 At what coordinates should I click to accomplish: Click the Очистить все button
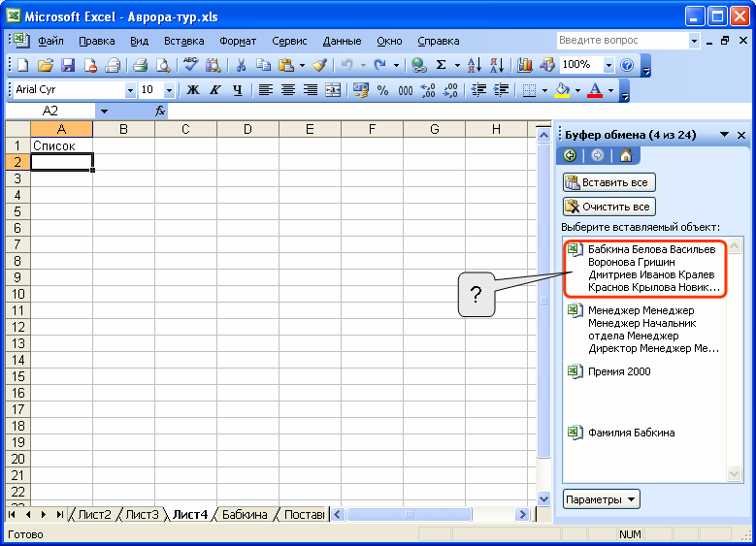pos(608,207)
